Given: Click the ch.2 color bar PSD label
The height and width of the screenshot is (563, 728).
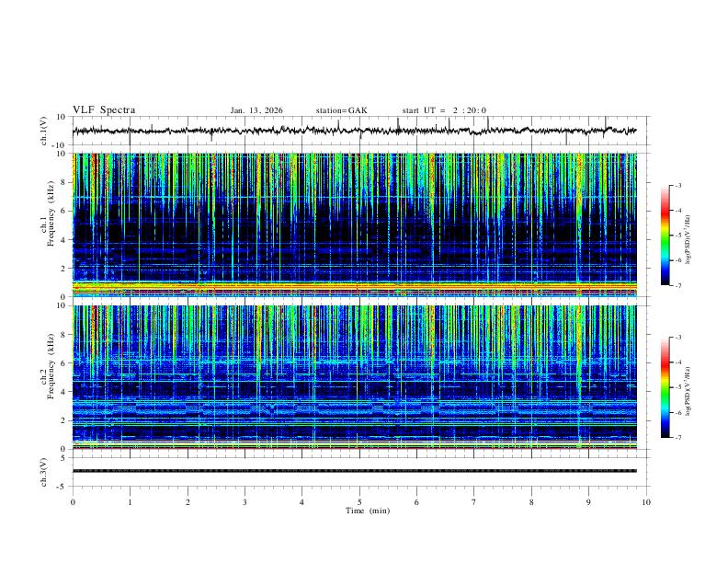Looking at the screenshot, I should coord(688,391).
